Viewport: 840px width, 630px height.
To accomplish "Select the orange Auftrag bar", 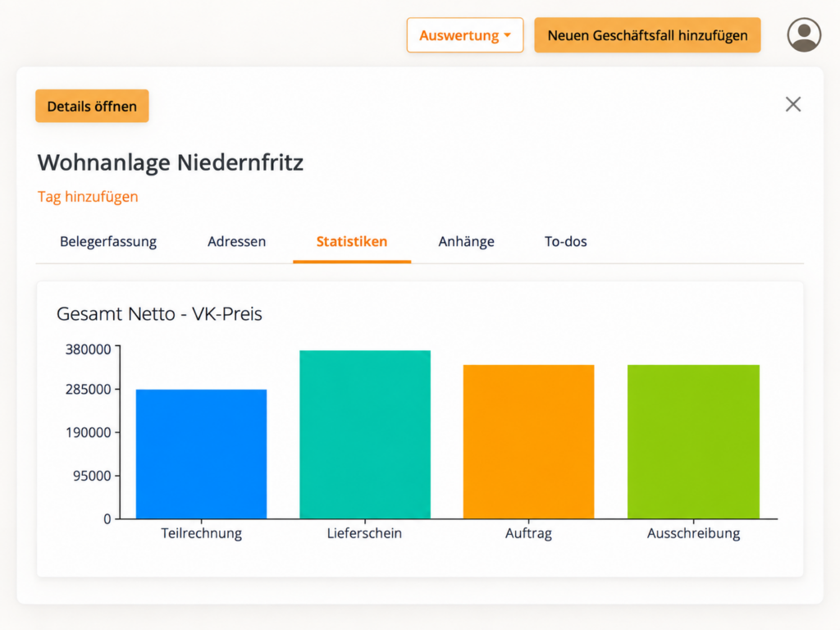I will click(x=529, y=441).
